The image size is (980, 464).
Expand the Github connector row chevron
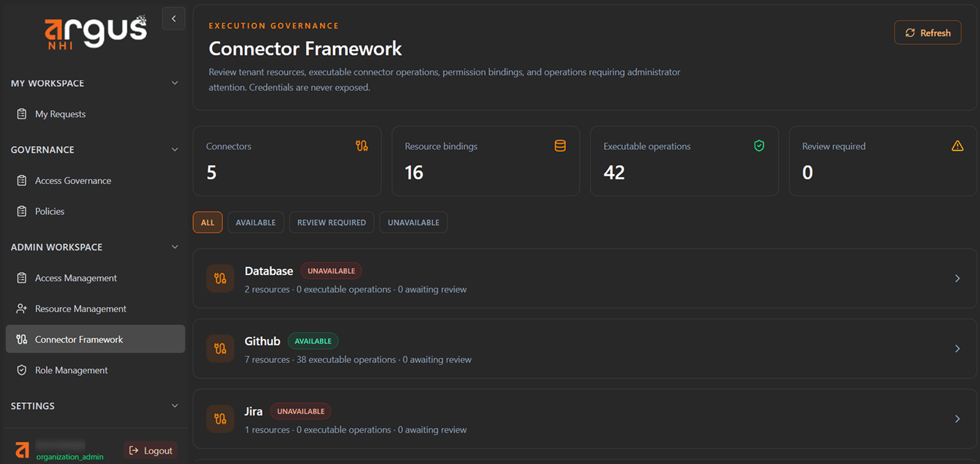point(957,349)
